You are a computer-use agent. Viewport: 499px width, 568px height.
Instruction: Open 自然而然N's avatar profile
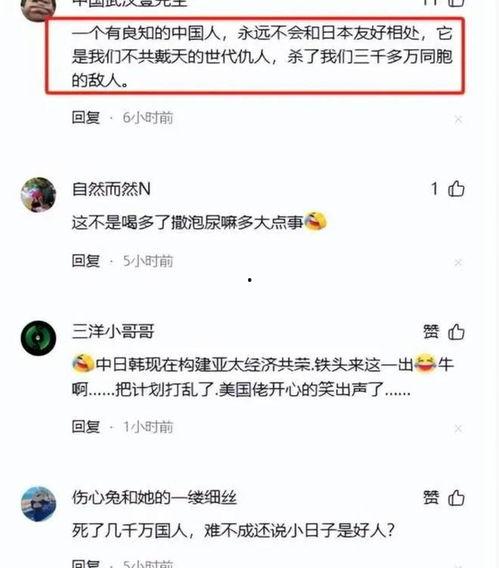(x=38, y=195)
